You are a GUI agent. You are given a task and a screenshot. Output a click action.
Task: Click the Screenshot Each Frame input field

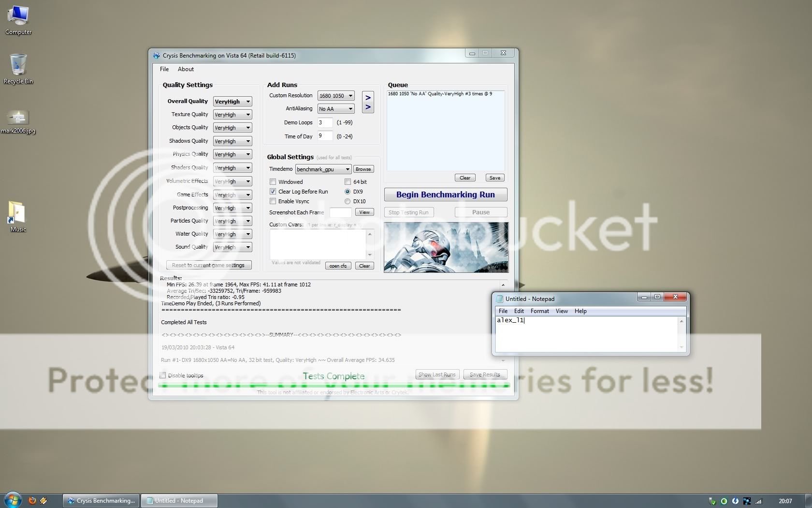(x=340, y=212)
